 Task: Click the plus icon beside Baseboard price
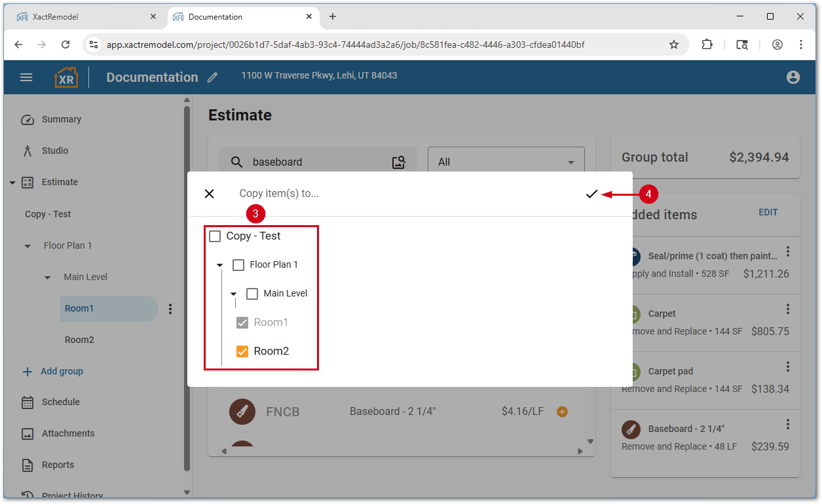tap(562, 412)
